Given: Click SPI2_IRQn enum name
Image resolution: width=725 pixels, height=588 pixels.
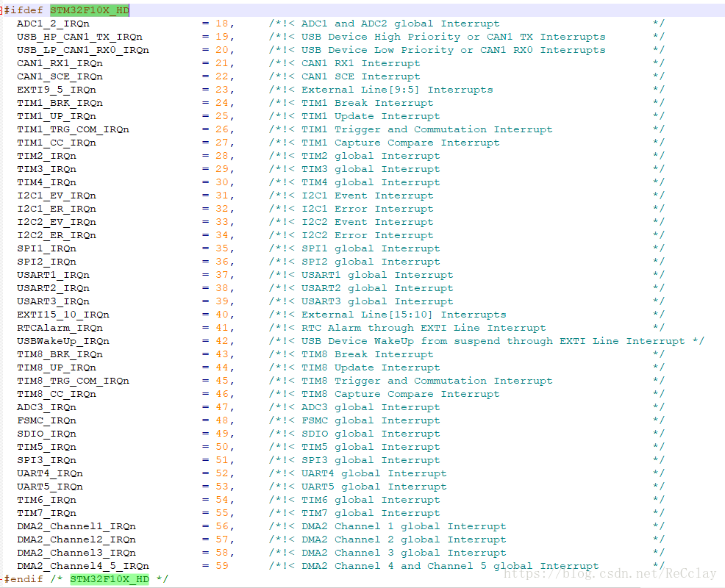Looking at the screenshot, I should click(47, 262).
